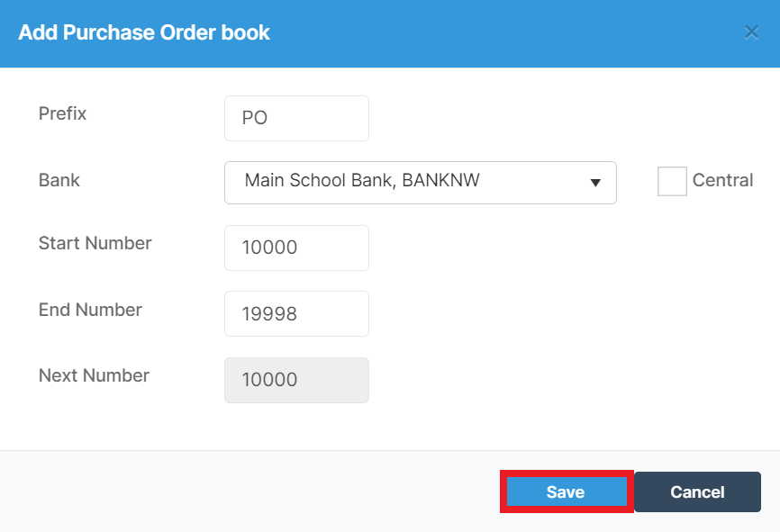Click the Bank label
This screenshot has height=532, width=780.
(x=59, y=180)
